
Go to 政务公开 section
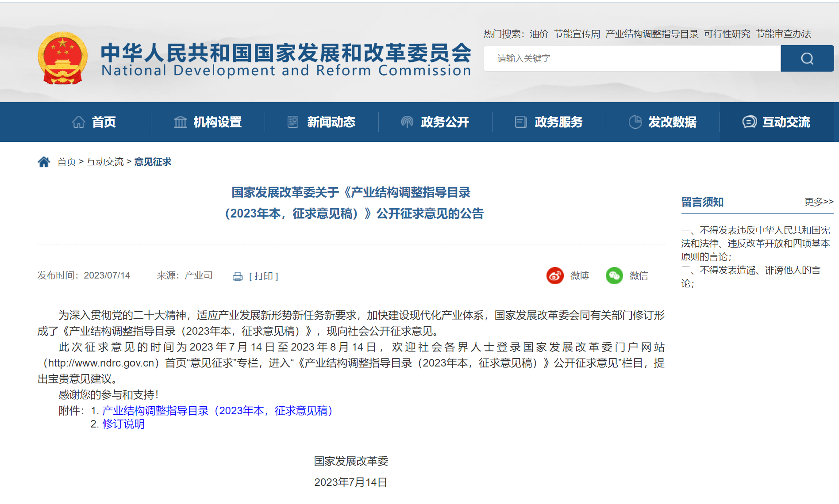(x=435, y=122)
